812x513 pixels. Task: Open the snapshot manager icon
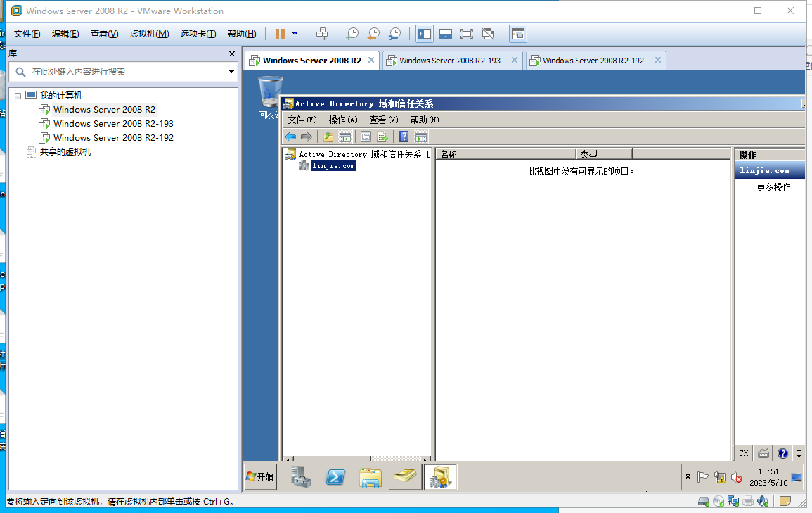click(x=394, y=34)
